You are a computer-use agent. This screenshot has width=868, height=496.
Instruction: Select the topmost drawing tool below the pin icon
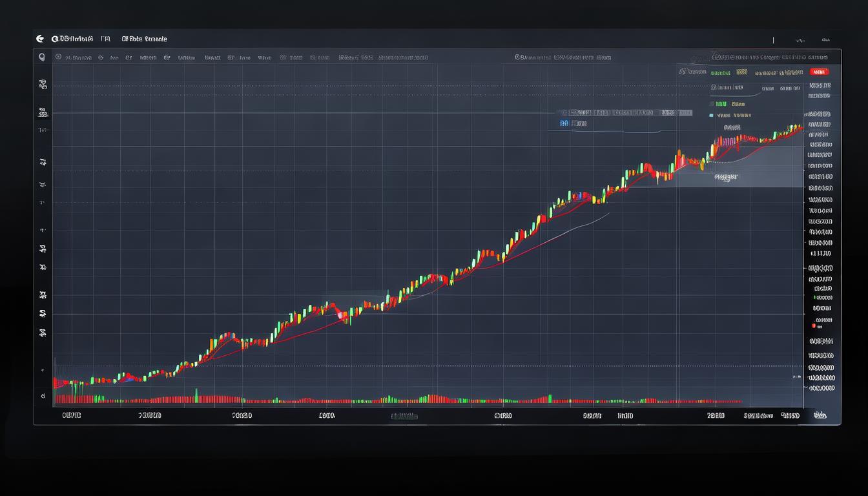[x=43, y=84]
